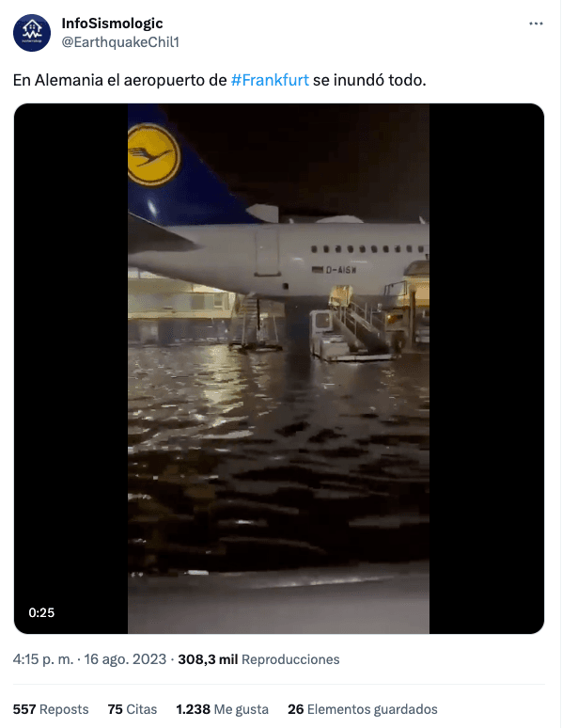This screenshot has width=562, height=728.
Task: Show the list of 557 Reposts
Action: tap(51, 709)
